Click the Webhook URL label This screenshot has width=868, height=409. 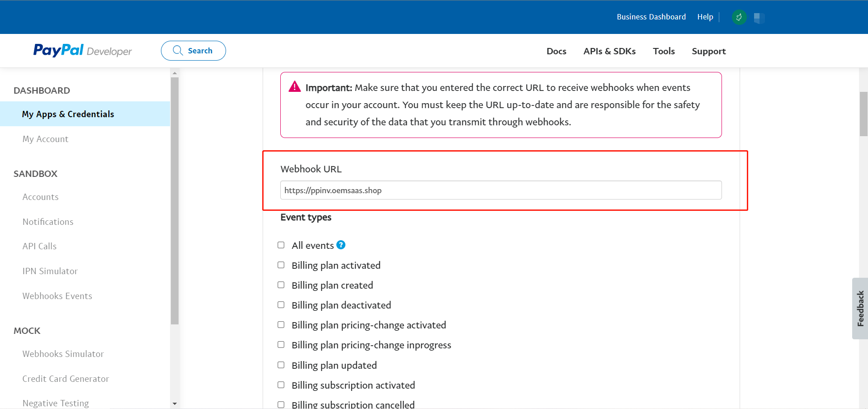click(311, 169)
